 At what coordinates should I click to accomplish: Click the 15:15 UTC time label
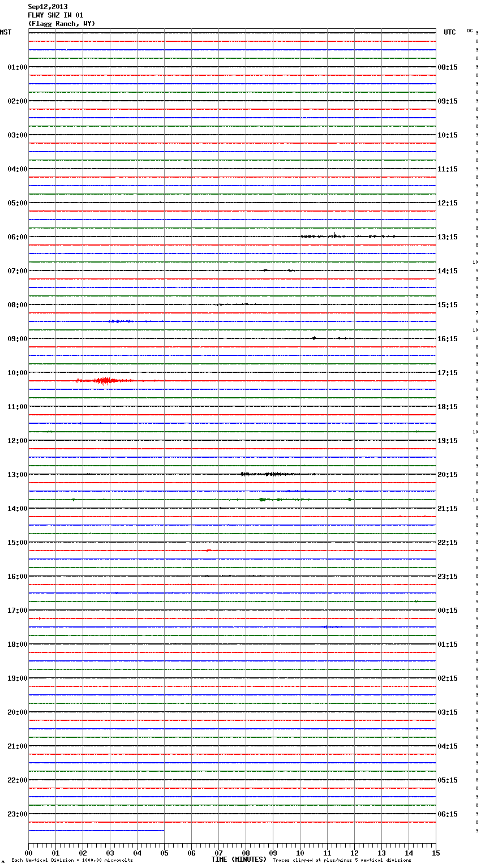click(x=448, y=305)
